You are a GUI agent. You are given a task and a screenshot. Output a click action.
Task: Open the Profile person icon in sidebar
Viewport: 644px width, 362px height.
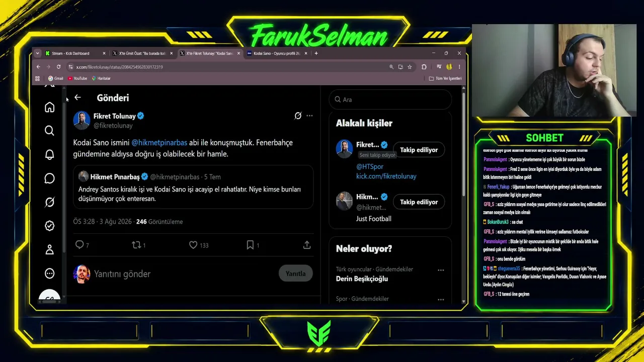(x=49, y=249)
